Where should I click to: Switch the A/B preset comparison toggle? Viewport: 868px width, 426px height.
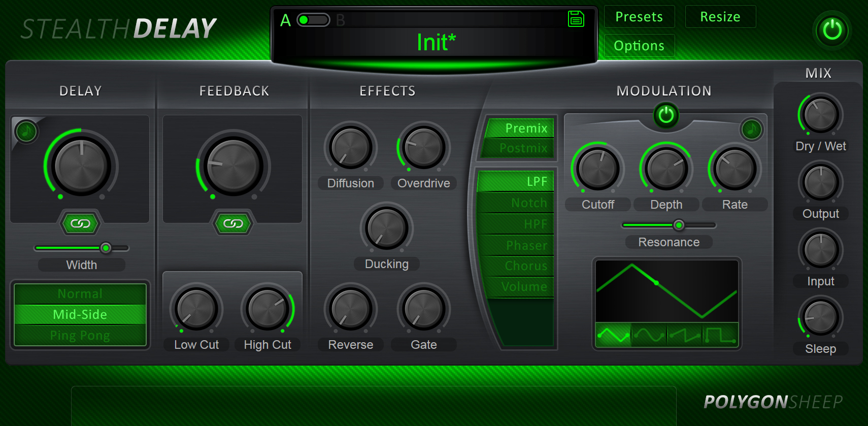[x=313, y=20]
